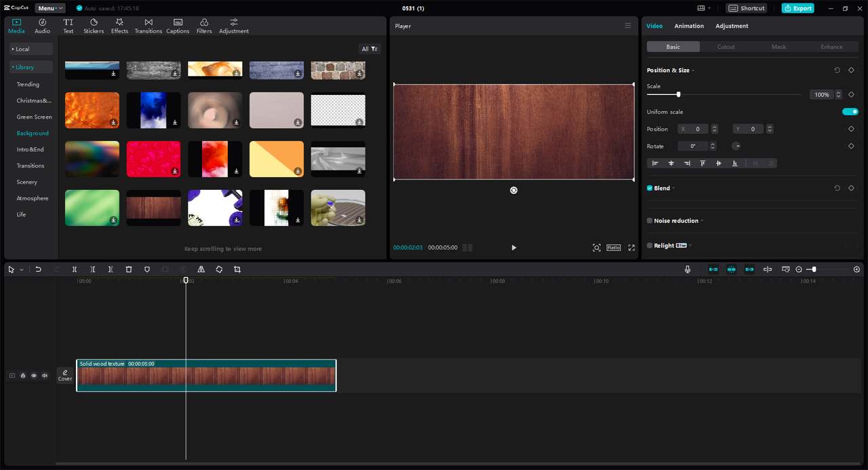Screen dimensions: 868x470
Task: Click the align left icon
Action: pyautogui.click(x=655, y=163)
